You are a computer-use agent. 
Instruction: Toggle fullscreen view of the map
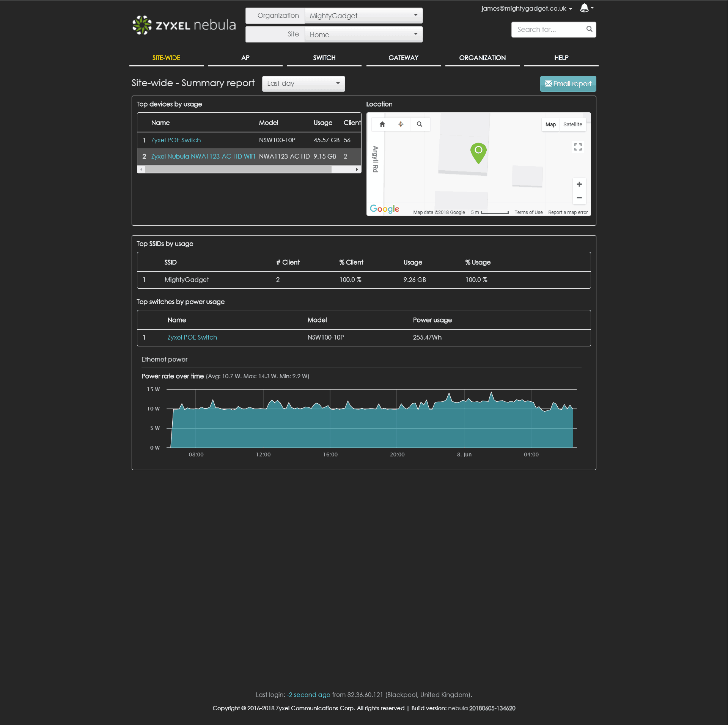tap(578, 147)
